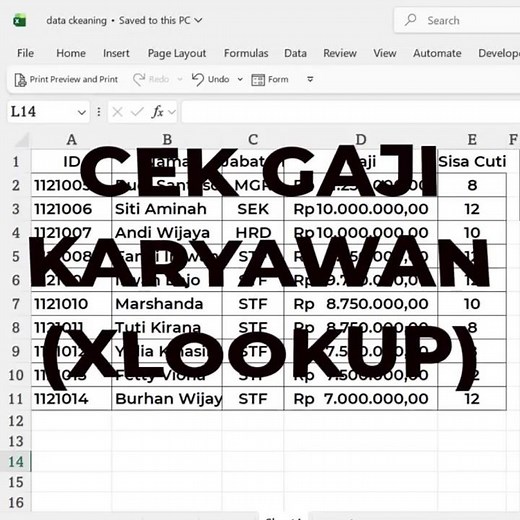Expand the Redo history dropdown
The height and width of the screenshot is (520, 520).
[x=180, y=79]
